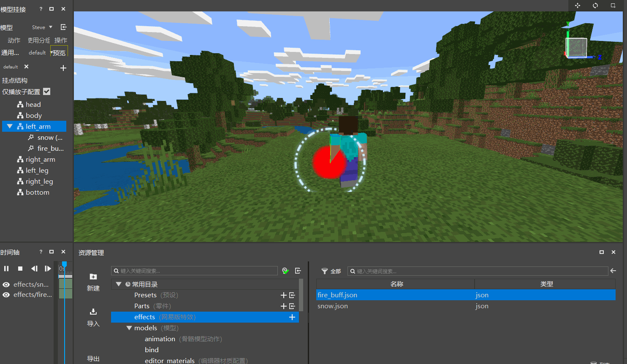Viewport: 627px width, 364px height.
Task: Toggle the 仅播放子配置 checkbox
Action: 47,92
